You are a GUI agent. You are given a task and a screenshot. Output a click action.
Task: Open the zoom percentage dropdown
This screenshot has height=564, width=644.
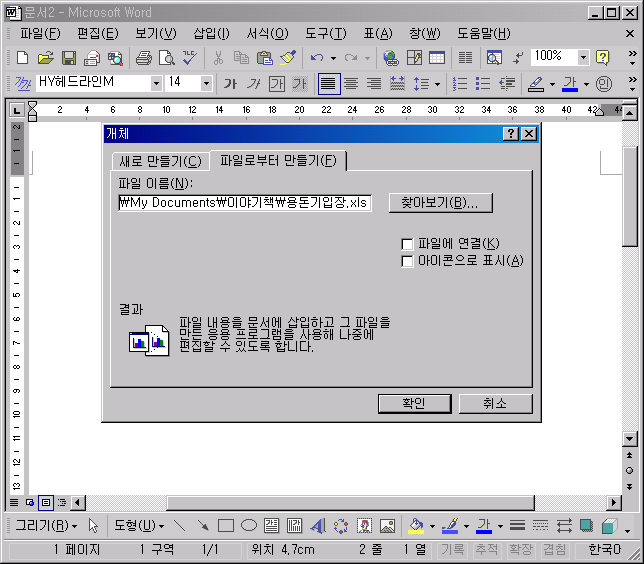point(583,58)
